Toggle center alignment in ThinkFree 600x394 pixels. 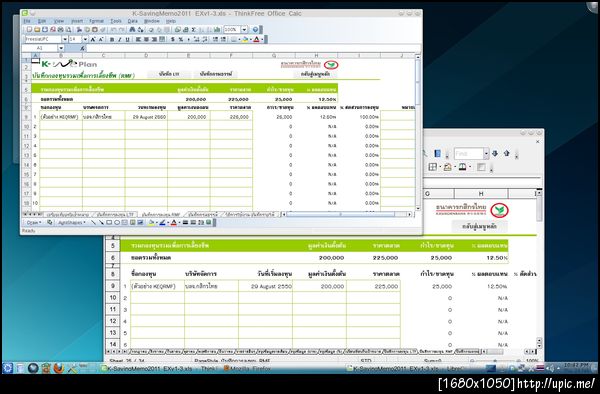(x=147, y=39)
